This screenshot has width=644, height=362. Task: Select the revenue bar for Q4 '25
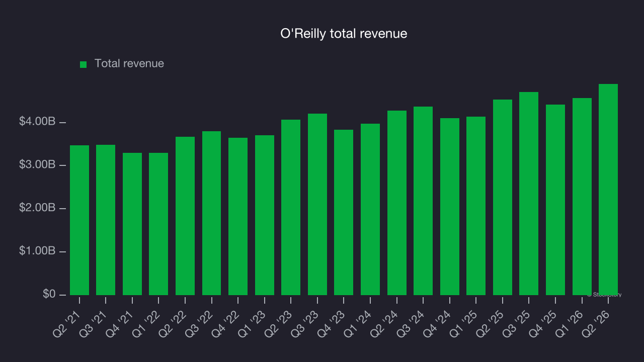coord(555,200)
